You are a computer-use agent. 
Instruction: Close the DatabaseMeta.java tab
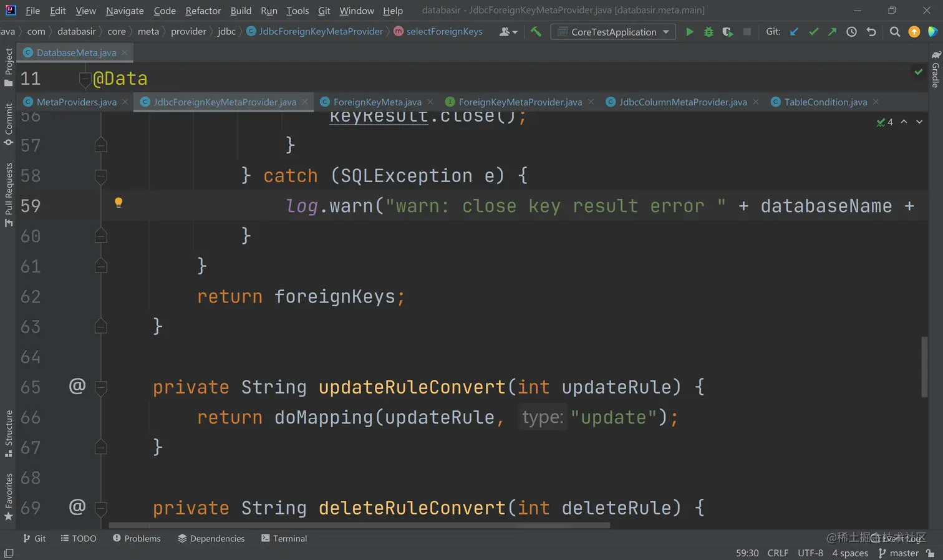125,52
